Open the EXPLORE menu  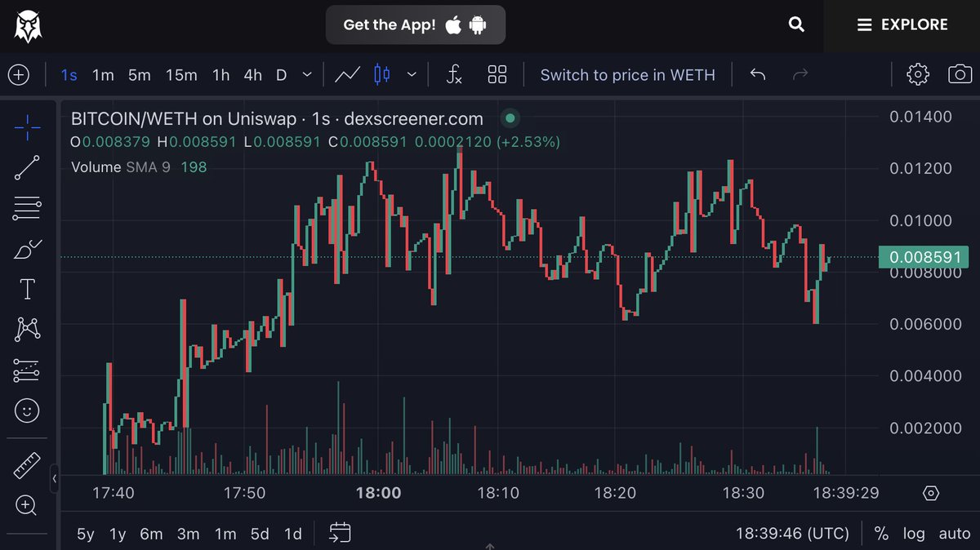[x=902, y=25]
